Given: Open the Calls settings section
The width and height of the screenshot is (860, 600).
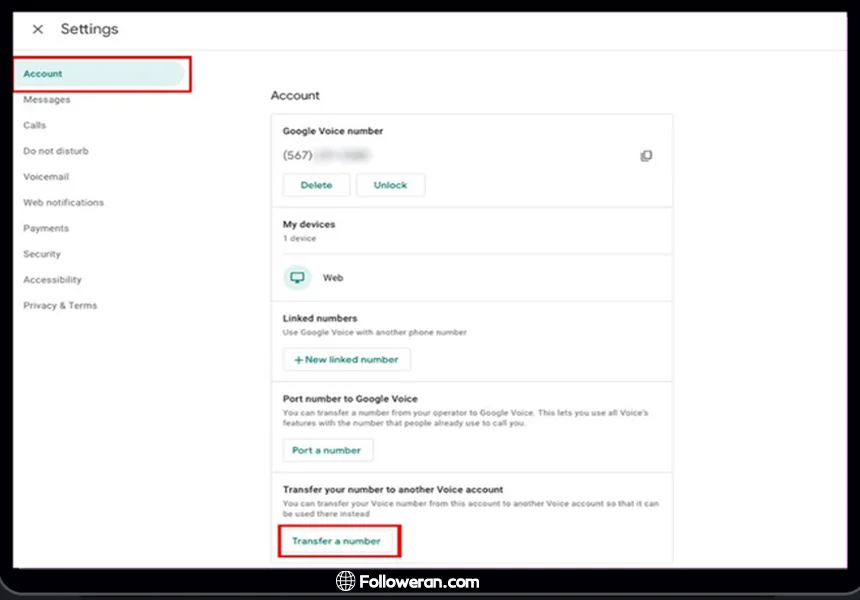Looking at the screenshot, I should (35, 126).
